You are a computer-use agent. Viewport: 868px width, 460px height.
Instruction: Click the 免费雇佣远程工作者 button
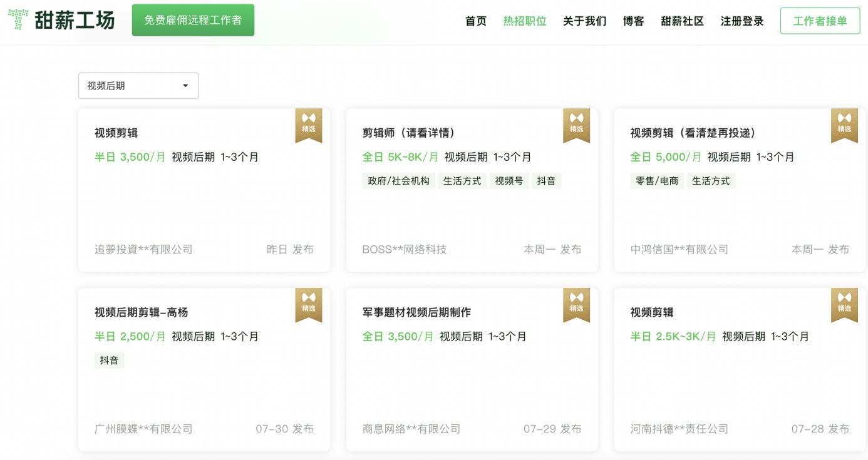[x=193, y=20]
